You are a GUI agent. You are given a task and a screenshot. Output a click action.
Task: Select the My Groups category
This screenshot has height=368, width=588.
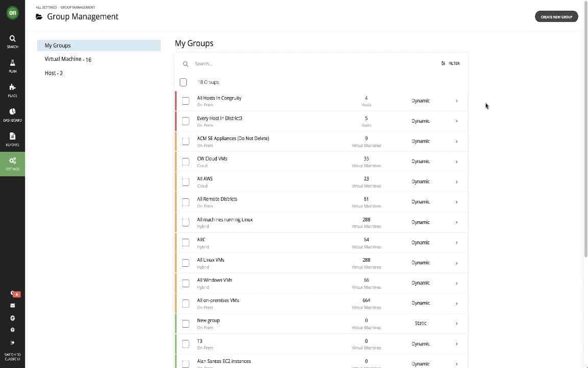point(99,45)
